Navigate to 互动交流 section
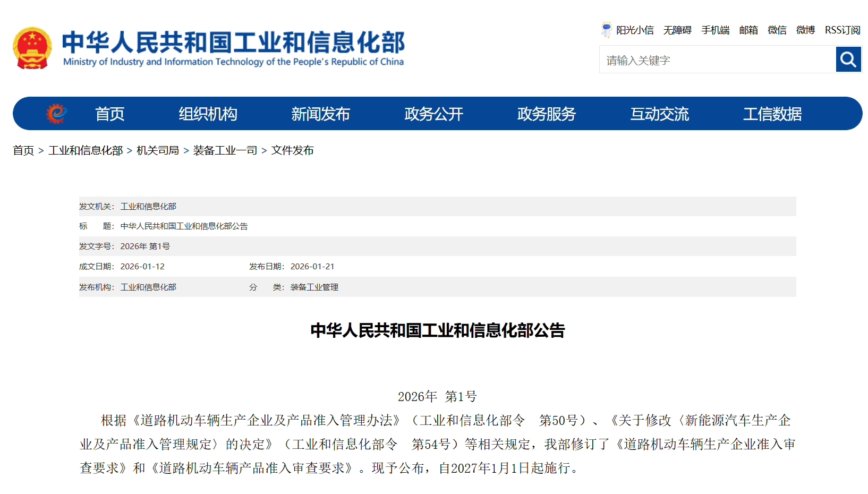Image resolution: width=868 pixels, height=494 pixels. point(659,114)
